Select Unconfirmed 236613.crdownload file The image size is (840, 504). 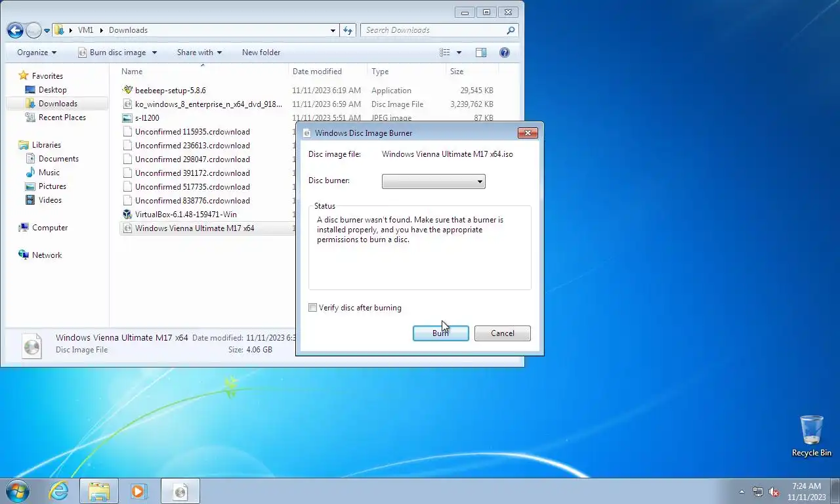(x=192, y=146)
